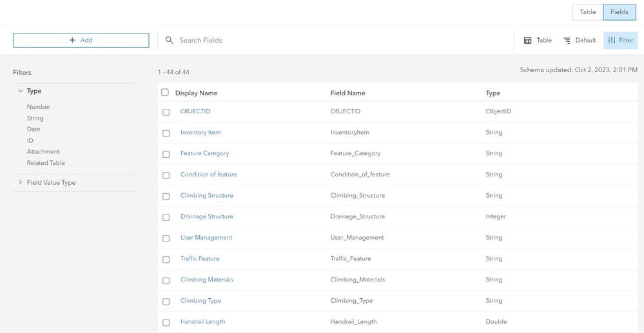Filter by Related Table type
Screen dimensions: 644x333
point(46,163)
